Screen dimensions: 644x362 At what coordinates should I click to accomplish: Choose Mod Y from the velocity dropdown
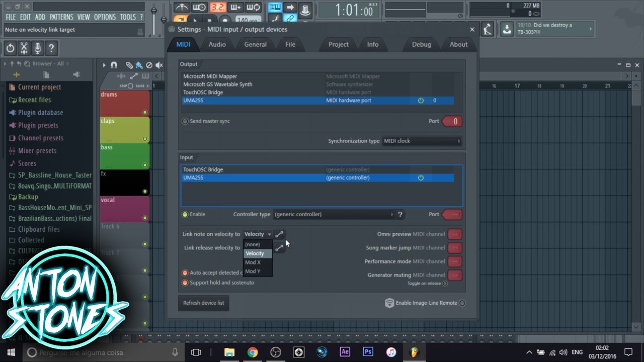(258, 271)
